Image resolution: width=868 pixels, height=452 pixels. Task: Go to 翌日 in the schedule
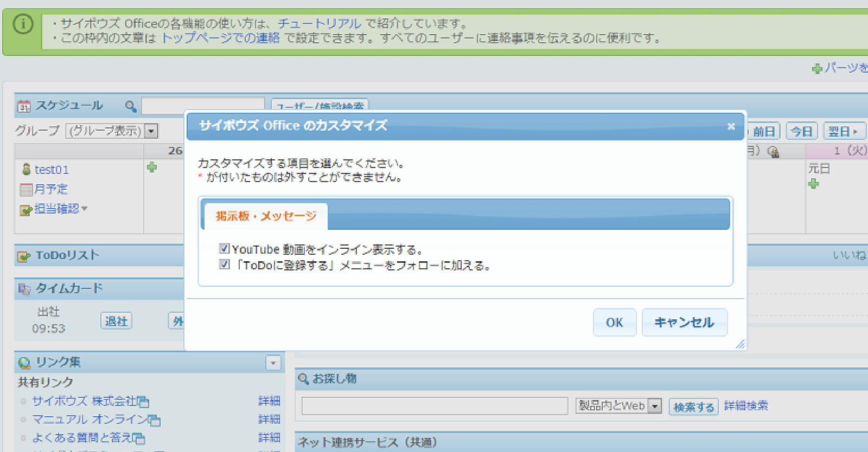[x=844, y=131]
